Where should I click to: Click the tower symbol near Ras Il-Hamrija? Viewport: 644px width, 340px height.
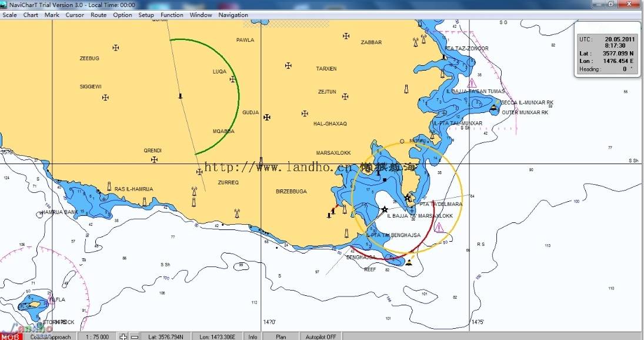(109, 186)
